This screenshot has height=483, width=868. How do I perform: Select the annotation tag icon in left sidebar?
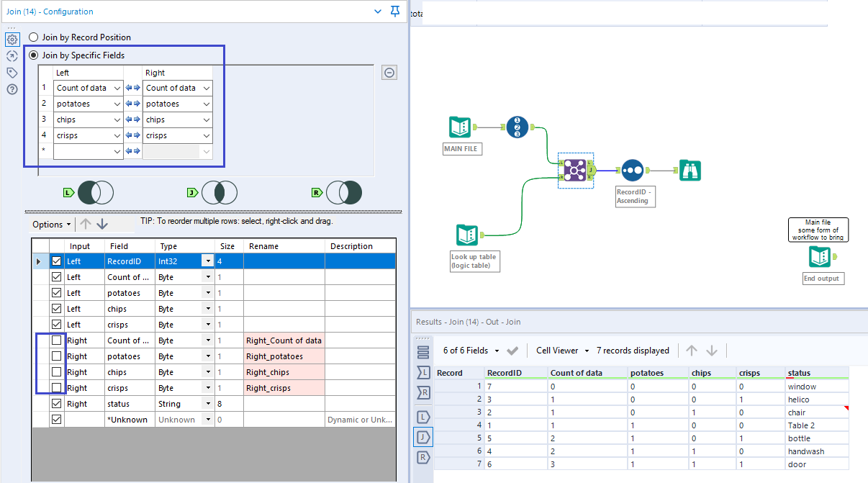click(x=12, y=72)
